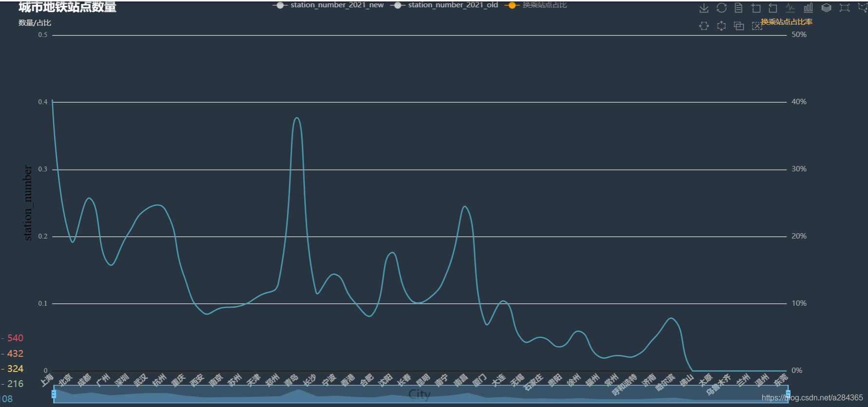Screen dimensions: 868x407
Task: Click the 青岛 city axis label
Action: tap(291, 380)
